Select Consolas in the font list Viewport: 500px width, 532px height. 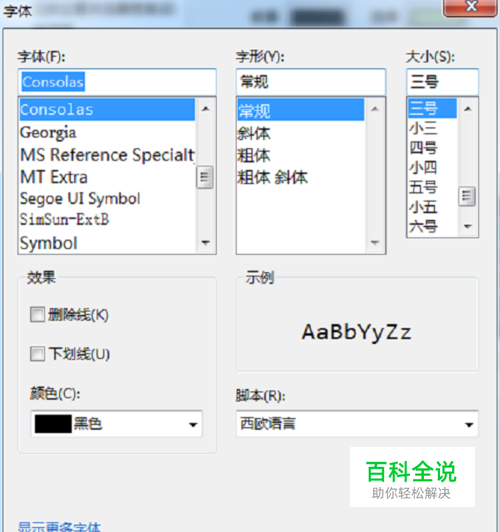click(x=107, y=110)
